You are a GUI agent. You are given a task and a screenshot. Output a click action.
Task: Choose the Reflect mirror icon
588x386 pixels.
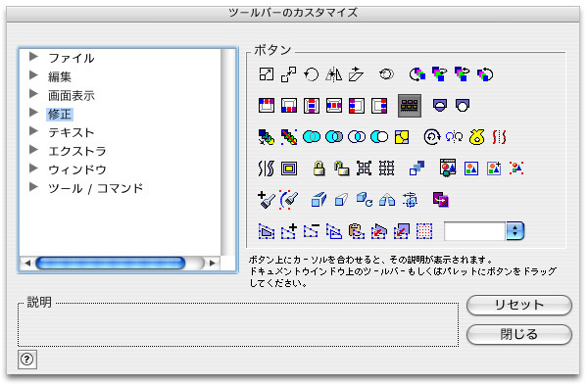pyautogui.click(x=334, y=74)
